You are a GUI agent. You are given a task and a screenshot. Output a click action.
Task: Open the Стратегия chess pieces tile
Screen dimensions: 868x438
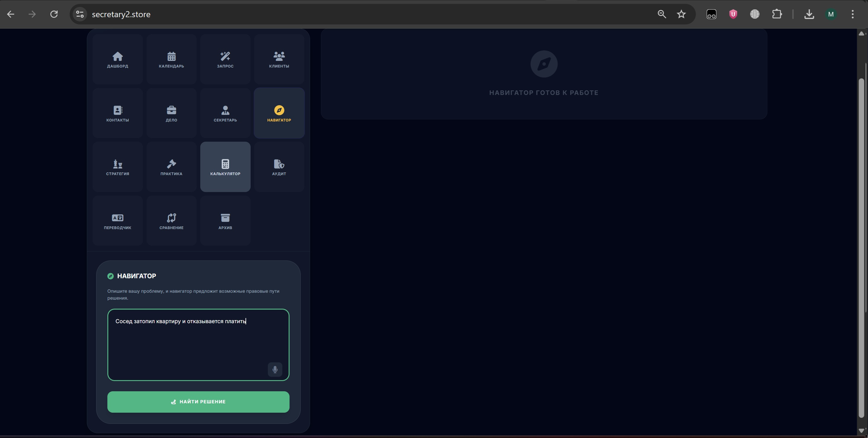tap(118, 167)
